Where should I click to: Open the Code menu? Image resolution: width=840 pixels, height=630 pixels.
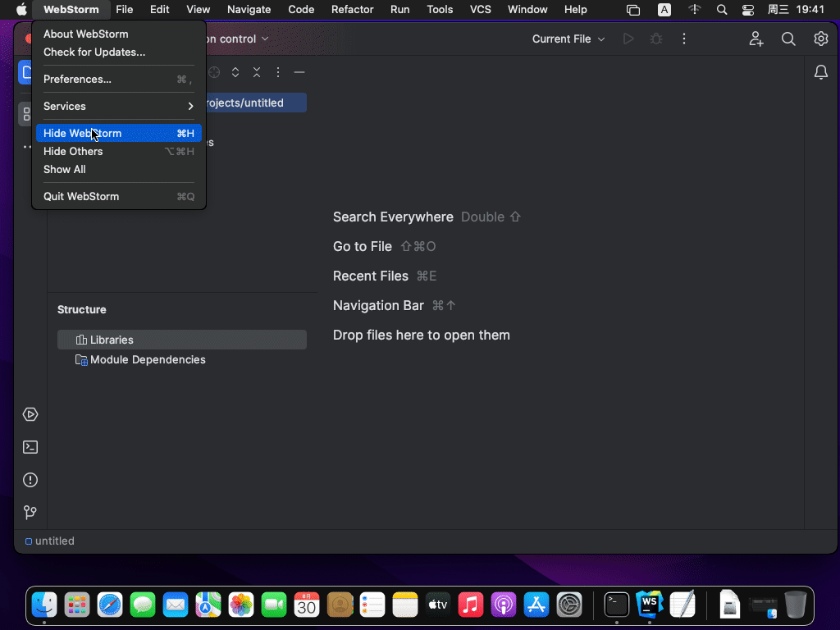pyautogui.click(x=301, y=10)
